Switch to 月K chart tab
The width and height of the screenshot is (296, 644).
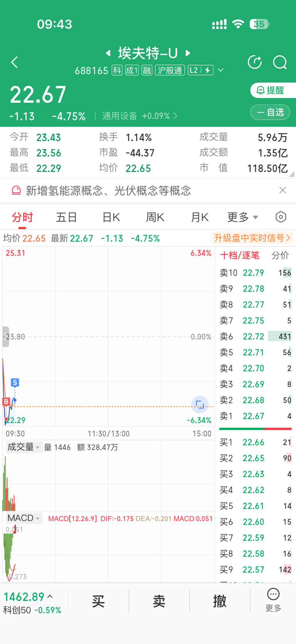click(x=200, y=217)
